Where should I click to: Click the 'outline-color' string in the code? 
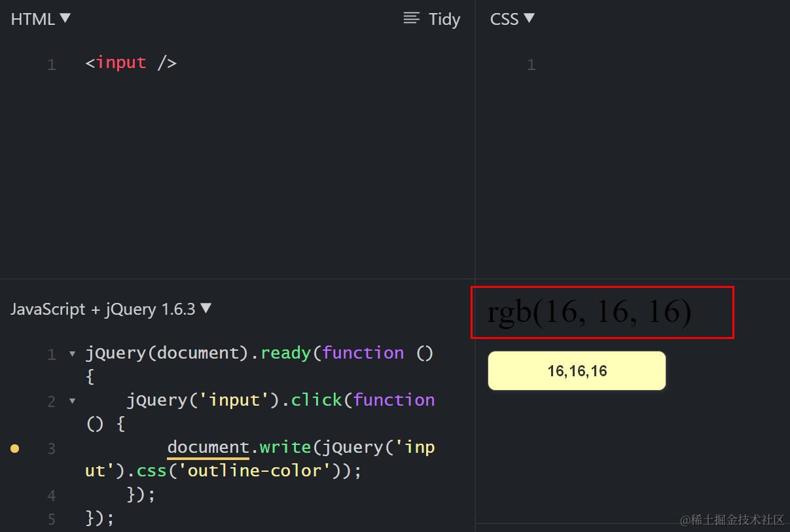click(x=254, y=470)
